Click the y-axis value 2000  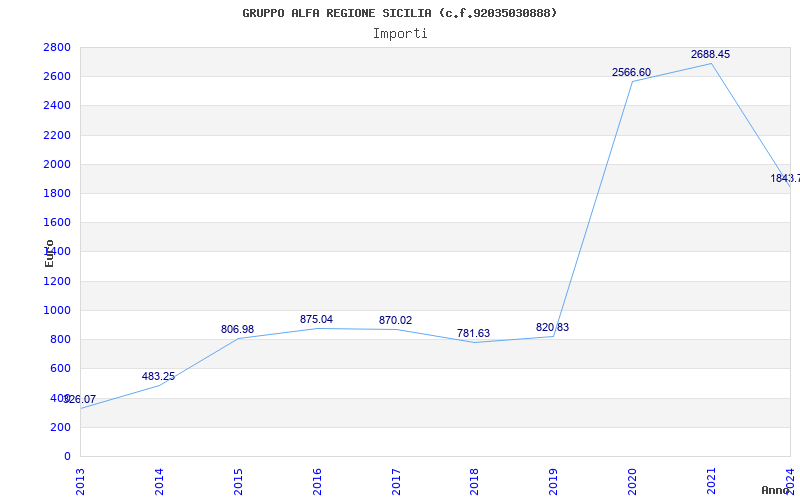(57, 164)
